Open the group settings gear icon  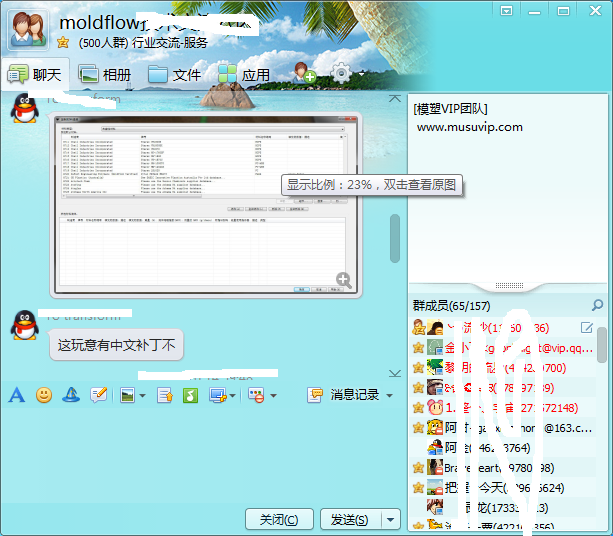(341, 73)
